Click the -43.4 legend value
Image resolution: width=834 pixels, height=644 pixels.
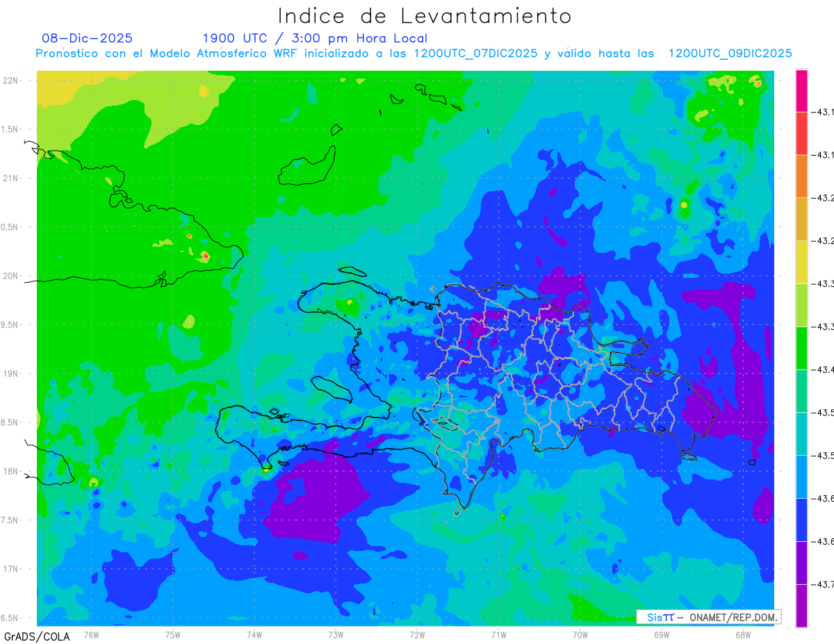point(824,370)
